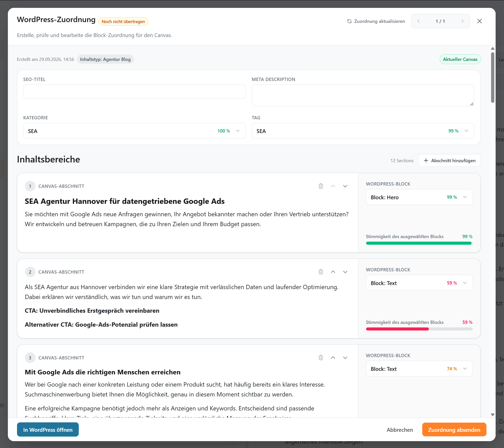Open the Kategorie SEA dropdown
This screenshot has height=448, width=504.
134,131
